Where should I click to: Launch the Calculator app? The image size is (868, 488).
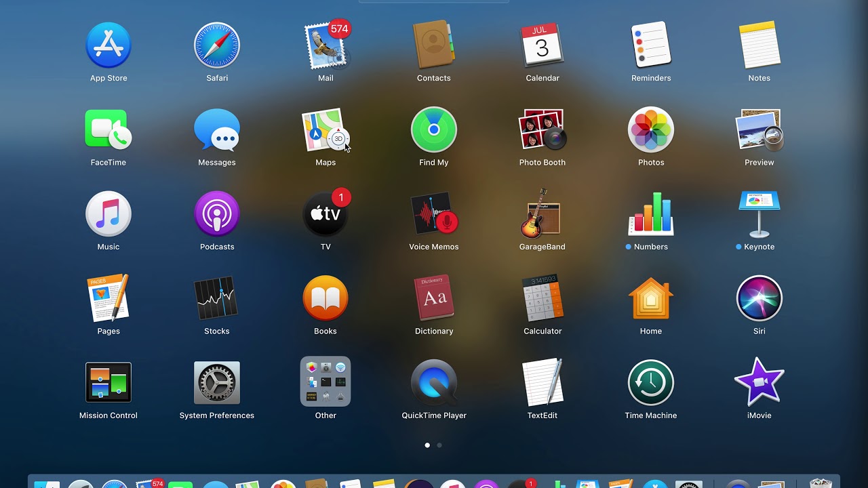tap(542, 298)
